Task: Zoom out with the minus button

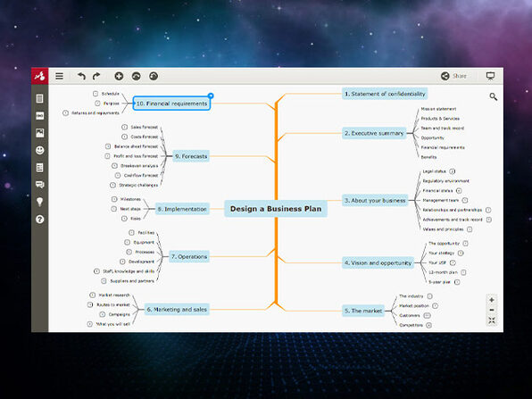Action: pos(492,310)
